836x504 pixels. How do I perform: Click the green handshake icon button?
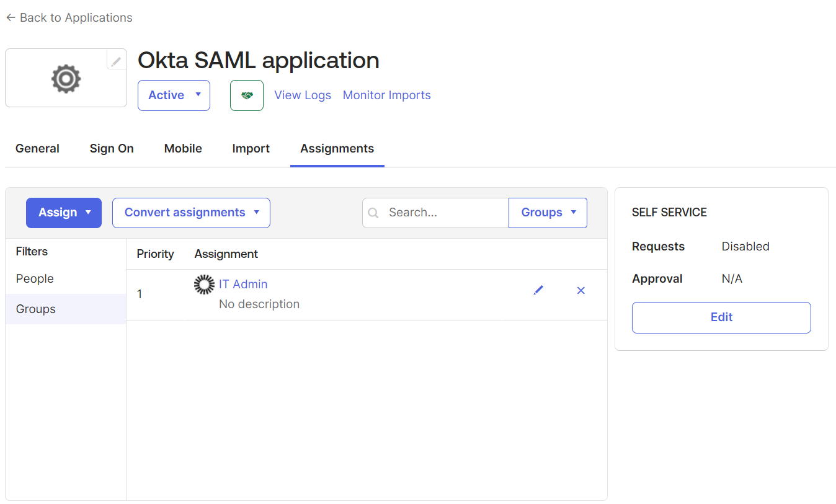pyautogui.click(x=247, y=95)
